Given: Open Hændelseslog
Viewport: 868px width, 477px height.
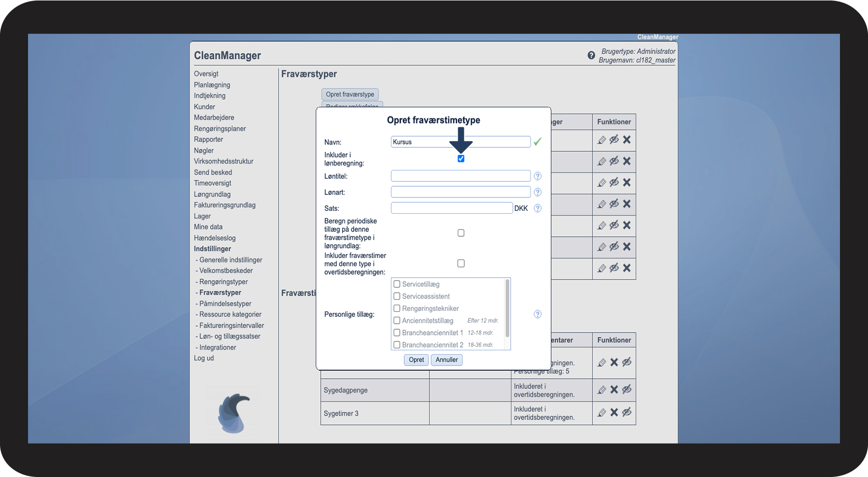Looking at the screenshot, I should [x=215, y=238].
